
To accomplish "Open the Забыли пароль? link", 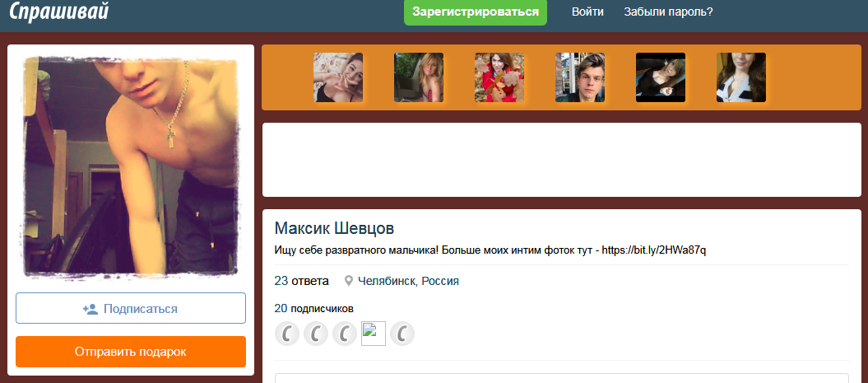I will [668, 12].
